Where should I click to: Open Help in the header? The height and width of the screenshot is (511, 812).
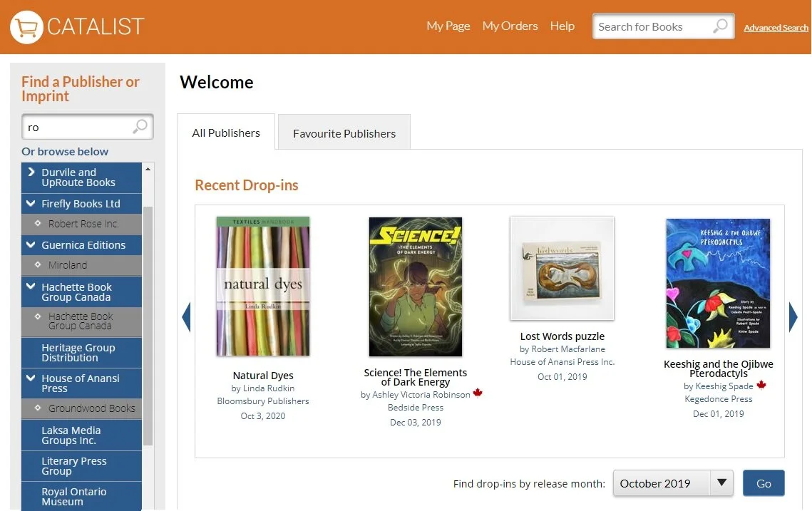tap(562, 26)
